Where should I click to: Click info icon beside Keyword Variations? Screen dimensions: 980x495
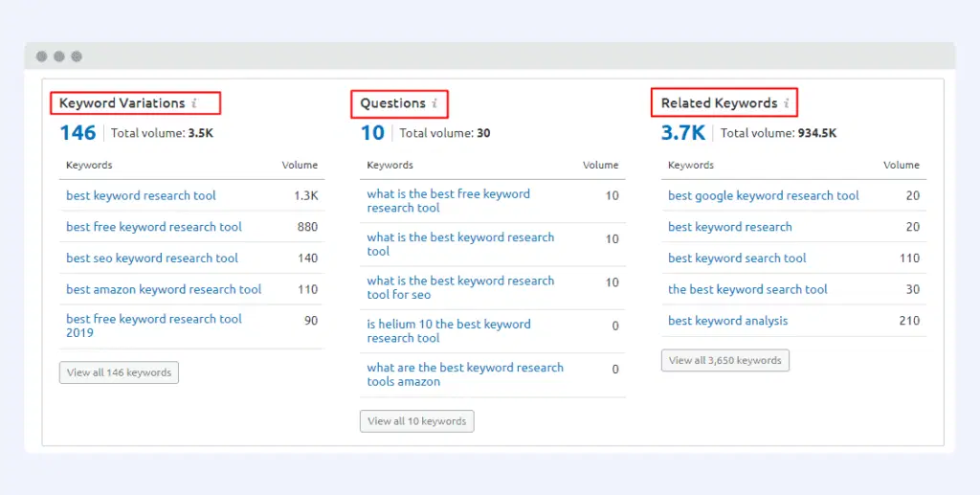point(194,103)
